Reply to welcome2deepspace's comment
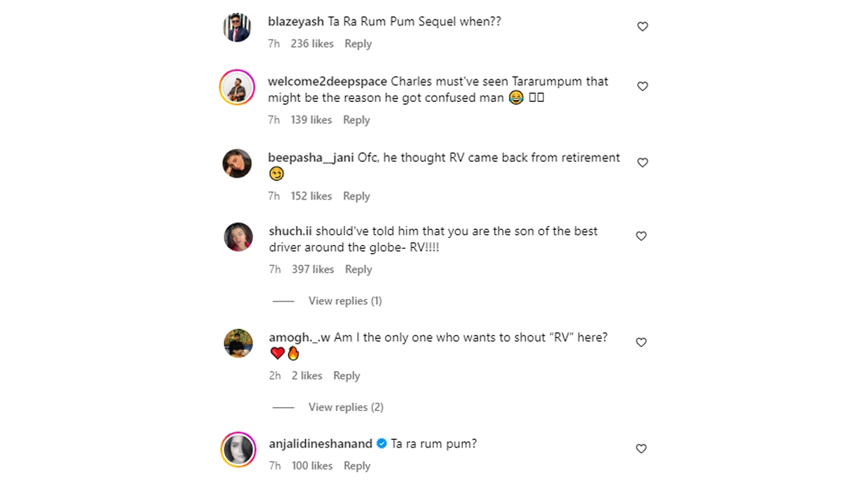 point(356,120)
